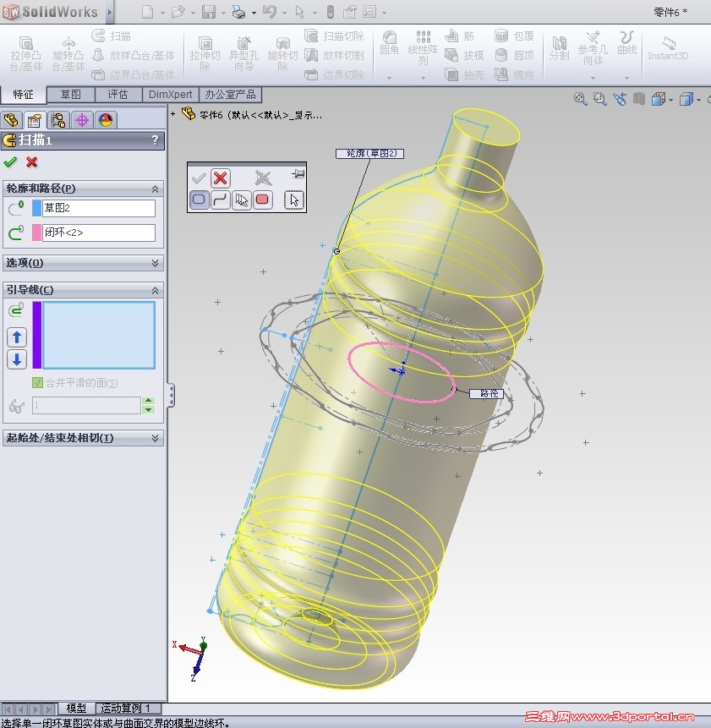Click the 闭环<2> path selection field

tap(99, 233)
